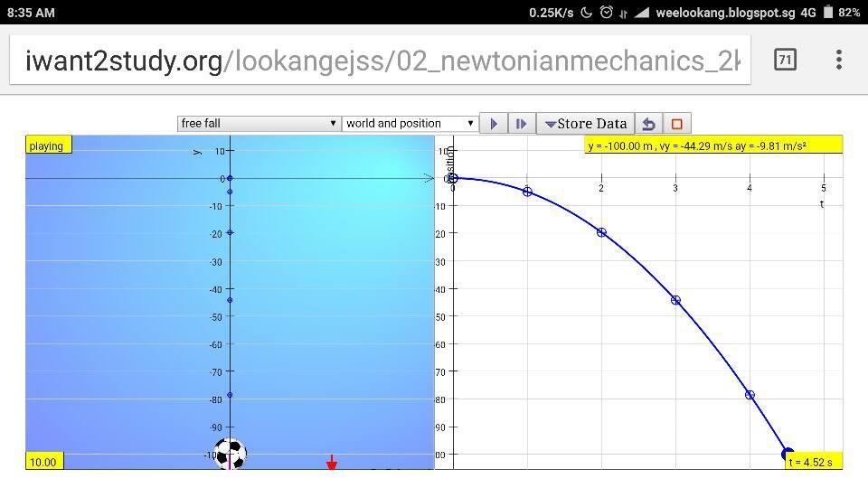Click the red velocity arrow at the bottom
Image resolution: width=868 pixels, height=488 pixels.
click(332, 462)
